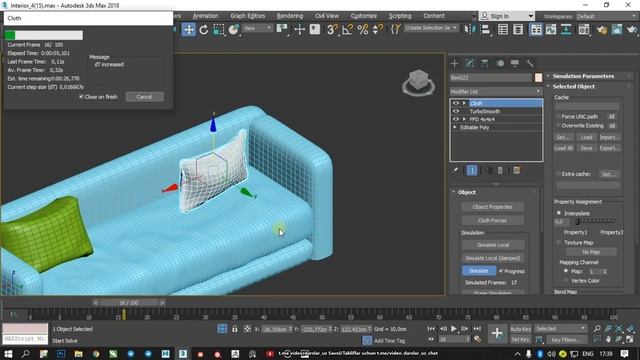Click the Simulate button
The height and width of the screenshot is (360, 640).
tap(479, 271)
